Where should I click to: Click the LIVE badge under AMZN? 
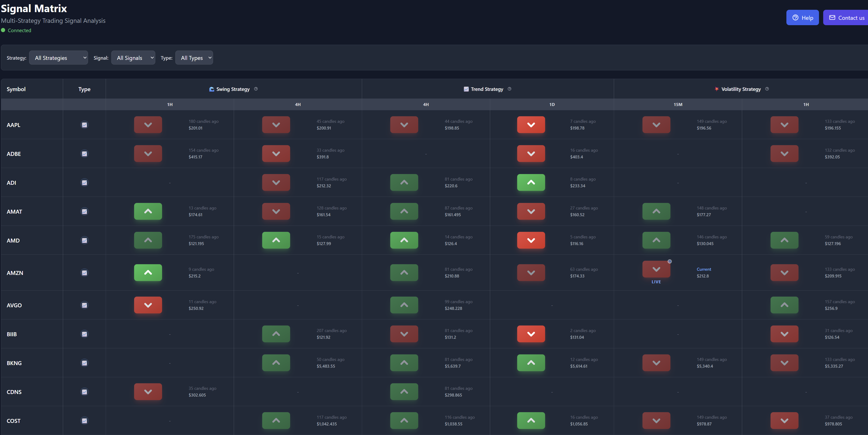[x=656, y=282]
